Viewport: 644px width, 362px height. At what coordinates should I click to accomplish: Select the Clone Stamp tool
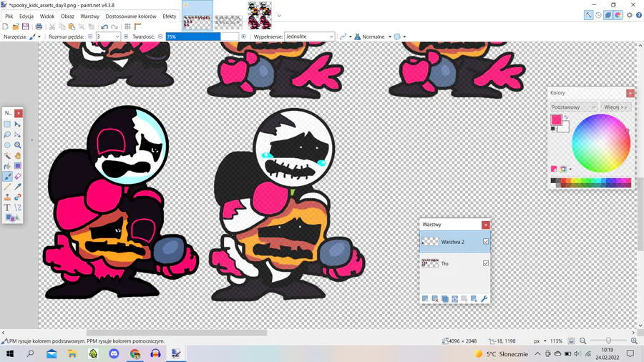7,197
